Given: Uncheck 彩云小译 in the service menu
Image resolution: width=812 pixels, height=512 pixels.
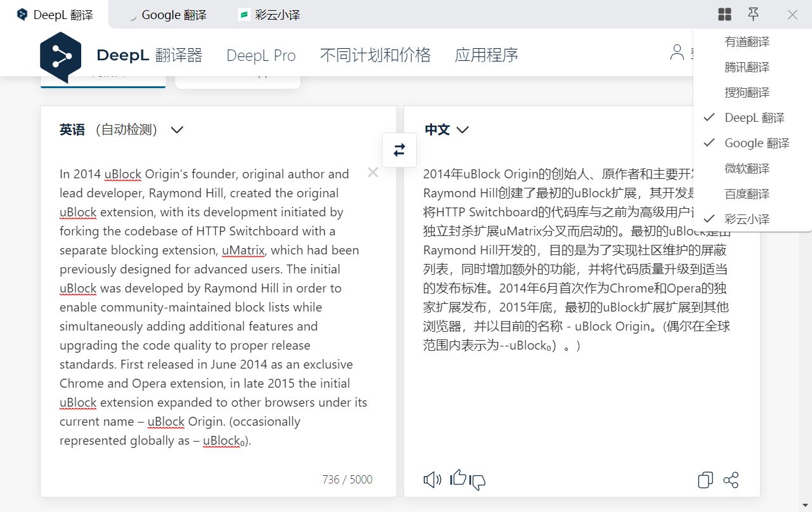Looking at the screenshot, I should (x=747, y=219).
